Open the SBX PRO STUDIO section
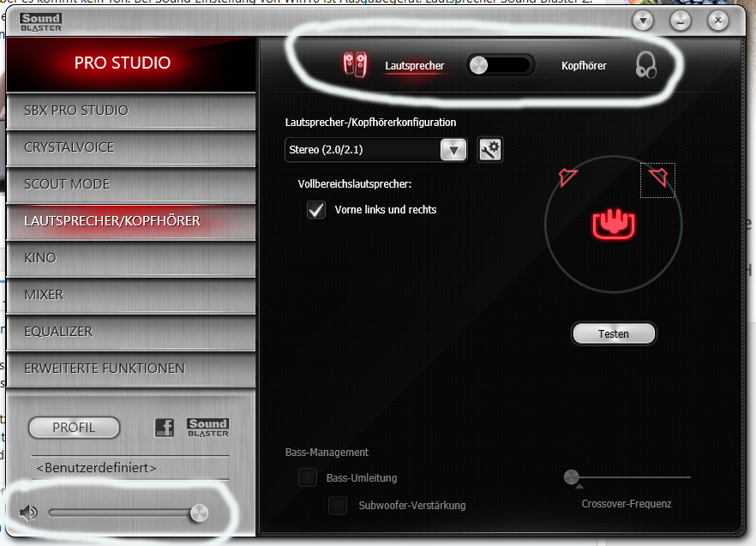 click(130, 111)
